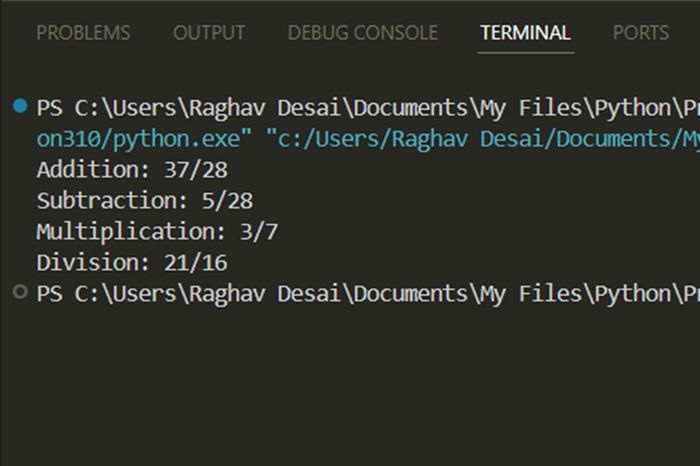Click the empty terminal area below the prompt

(x=350, y=384)
